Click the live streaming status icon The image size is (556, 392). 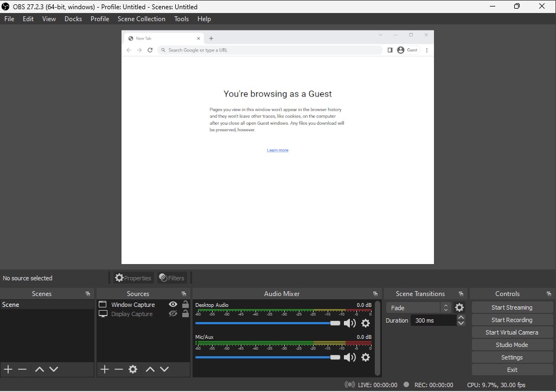click(350, 384)
